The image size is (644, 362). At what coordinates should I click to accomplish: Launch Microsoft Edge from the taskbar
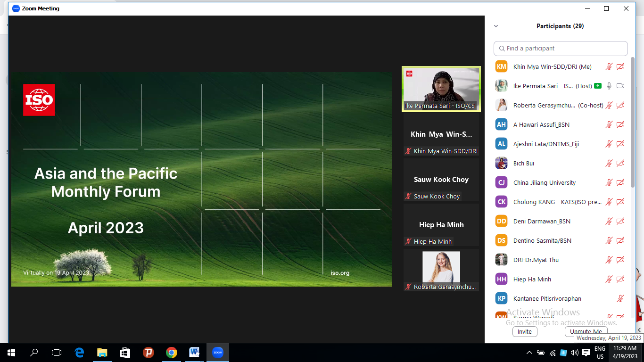click(79, 353)
